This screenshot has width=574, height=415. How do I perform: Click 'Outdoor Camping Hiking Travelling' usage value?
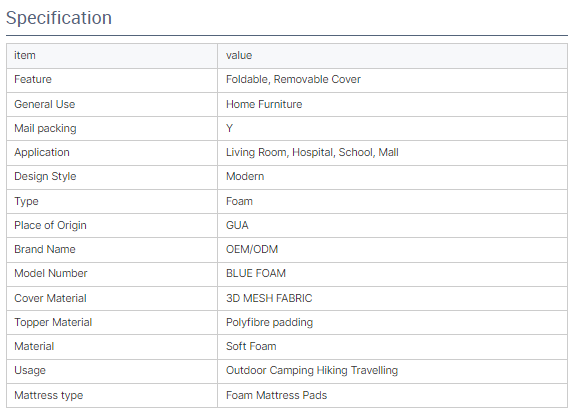[312, 370]
